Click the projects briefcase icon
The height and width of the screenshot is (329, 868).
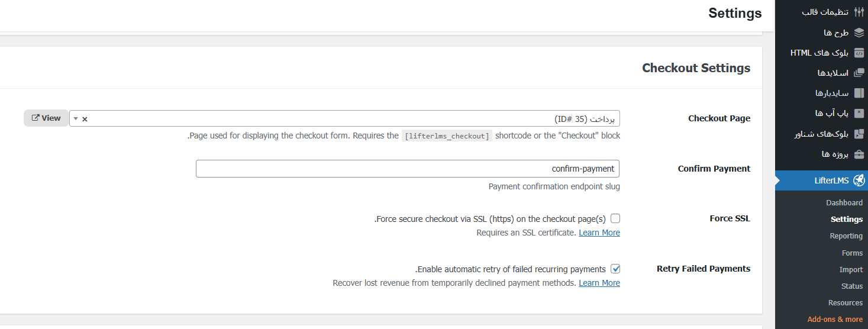click(859, 154)
